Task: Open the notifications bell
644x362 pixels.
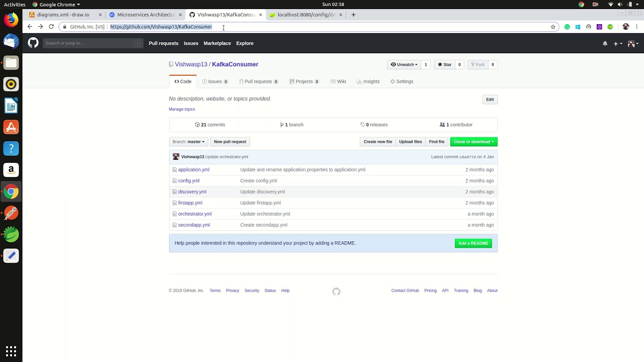Action: click(x=605, y=44)
